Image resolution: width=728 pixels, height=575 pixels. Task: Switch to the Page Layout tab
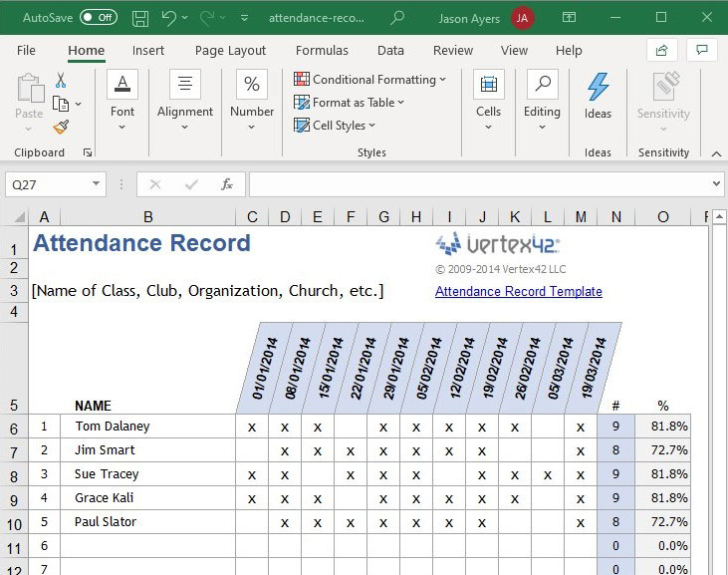click(x=230, y=51)
